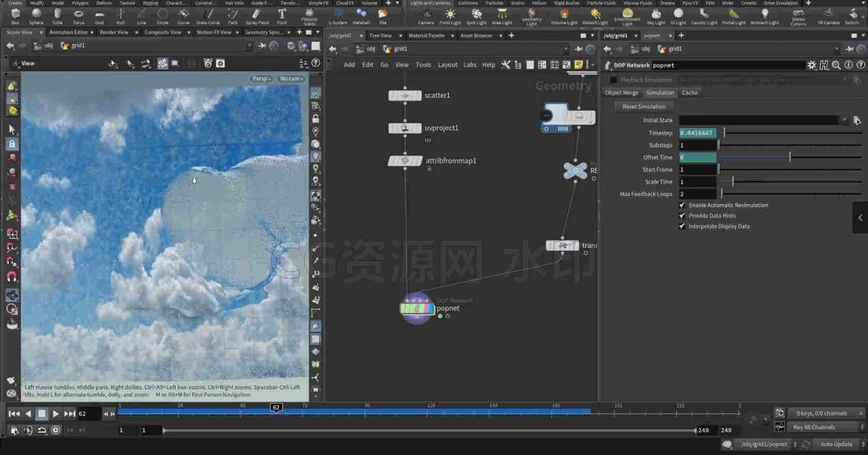Viewport: 868px width, 455px height.
Task: Open the parameter pane gear menu
Action: (x=812, y=65)
